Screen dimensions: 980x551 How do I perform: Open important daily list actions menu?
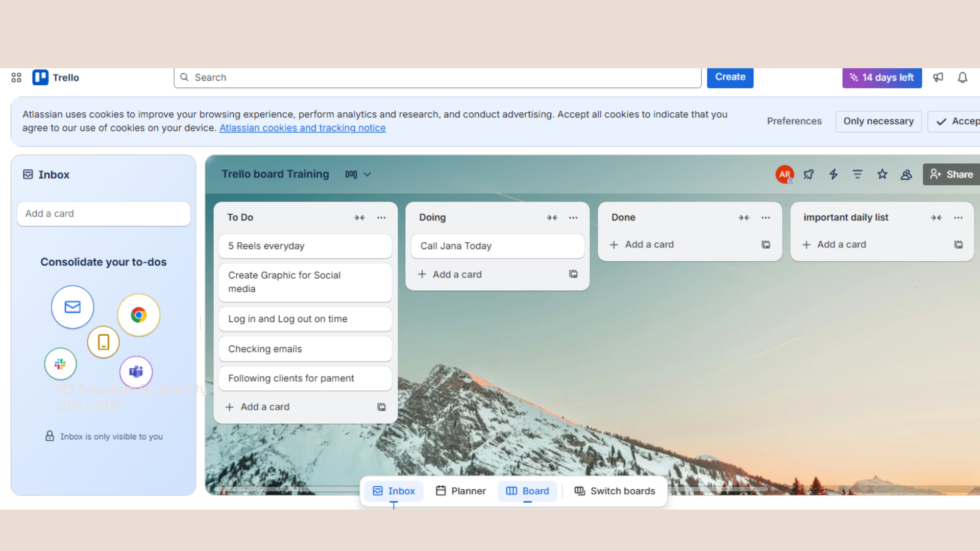pyautogui.click(x=958, y=218)
